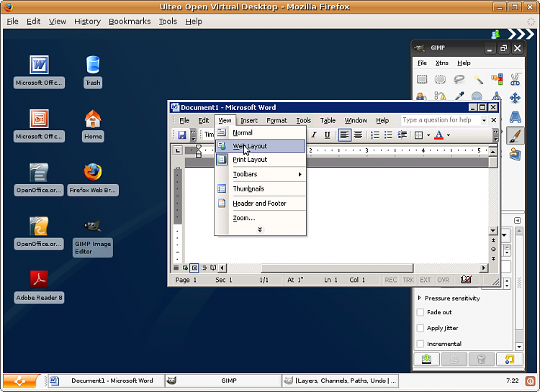Apply bulleted list in Word

[388, 135]
